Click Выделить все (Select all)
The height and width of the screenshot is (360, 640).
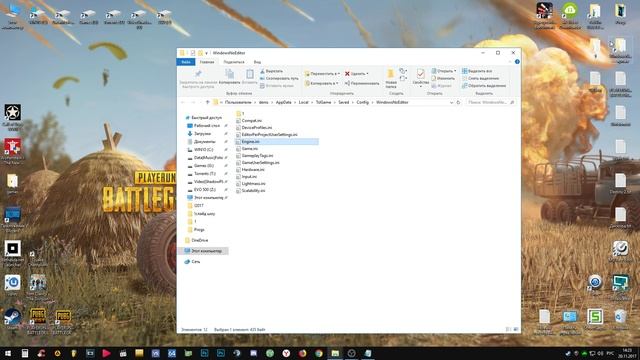[477, 71]
